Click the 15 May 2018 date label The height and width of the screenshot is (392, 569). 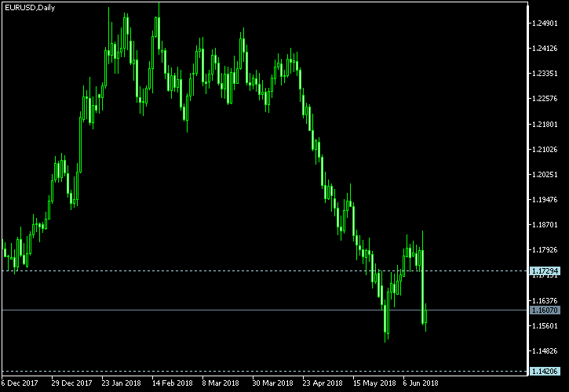click(374, 383)
